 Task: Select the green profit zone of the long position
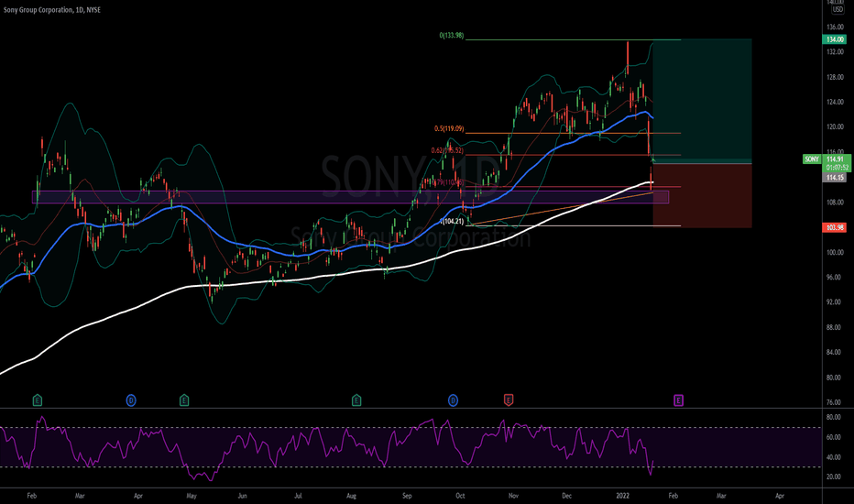coord(703,101)
